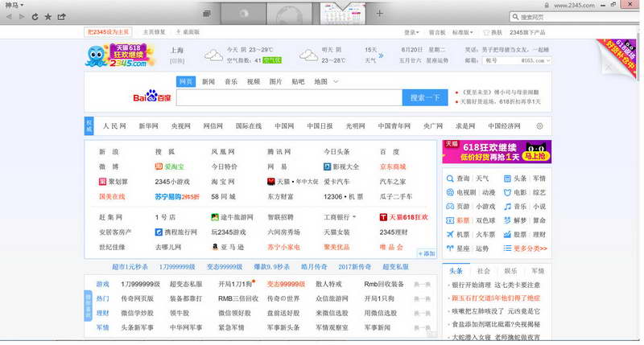644x345 pixels.
Task: Open a new tab with the plus icon
Action: pyautogui.click(x=379, y=14)
